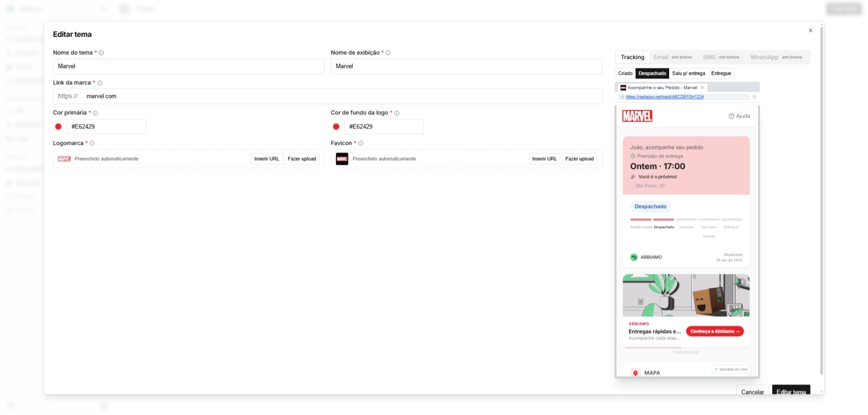
Task: Click info icon beside Favicon label
Action: pyautogui.click(x=361, y=143)
